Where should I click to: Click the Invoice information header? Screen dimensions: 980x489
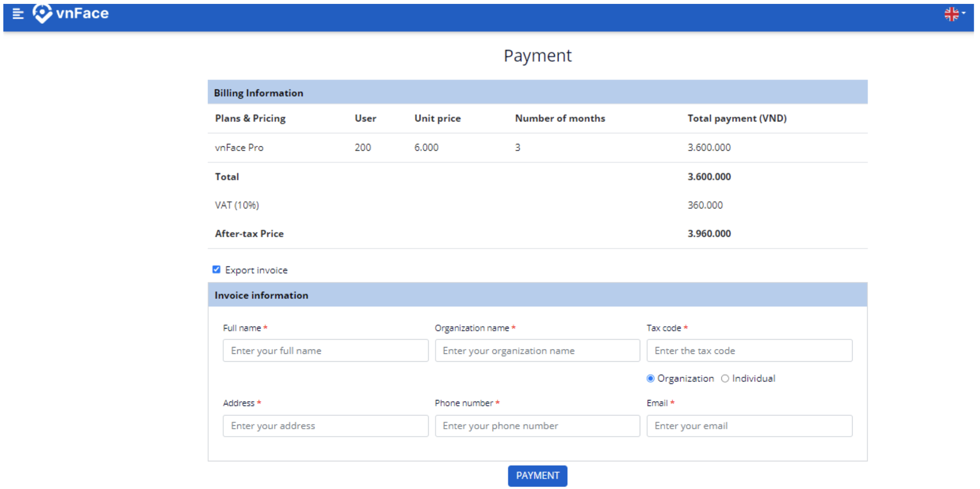[x=537, y=295]
